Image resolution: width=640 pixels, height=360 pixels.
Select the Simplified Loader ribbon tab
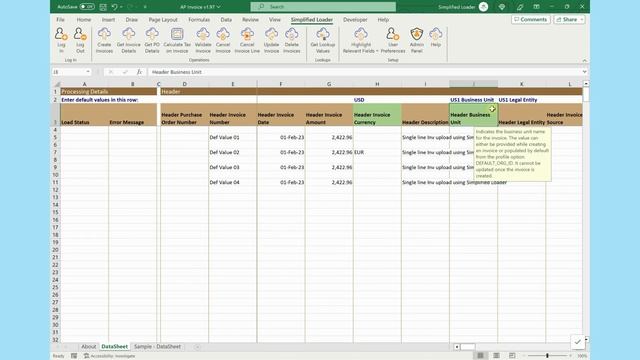[x=311, y=20]
